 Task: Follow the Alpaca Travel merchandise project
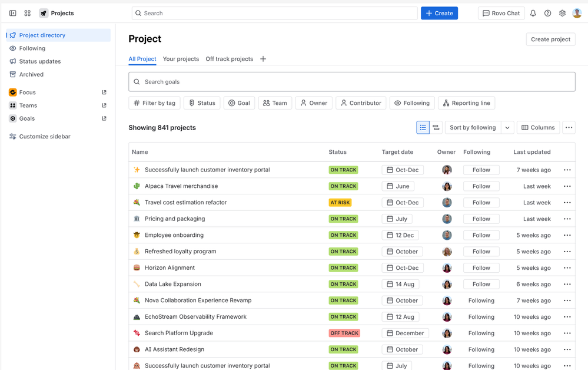pyautogui.click(x=481, y=186)
